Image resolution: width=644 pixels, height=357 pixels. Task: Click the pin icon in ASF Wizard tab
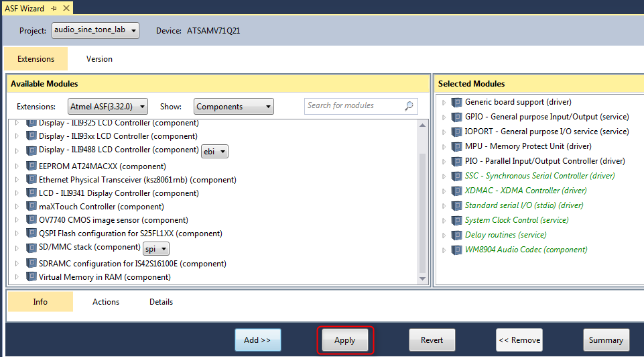click(x=54, y=8)
